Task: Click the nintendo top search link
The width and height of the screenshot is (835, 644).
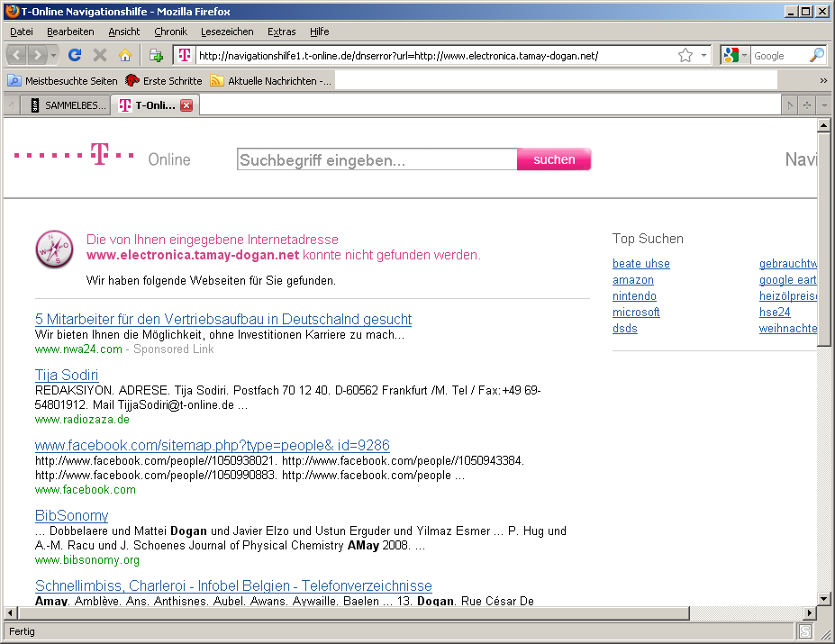Action: point(634,295)
